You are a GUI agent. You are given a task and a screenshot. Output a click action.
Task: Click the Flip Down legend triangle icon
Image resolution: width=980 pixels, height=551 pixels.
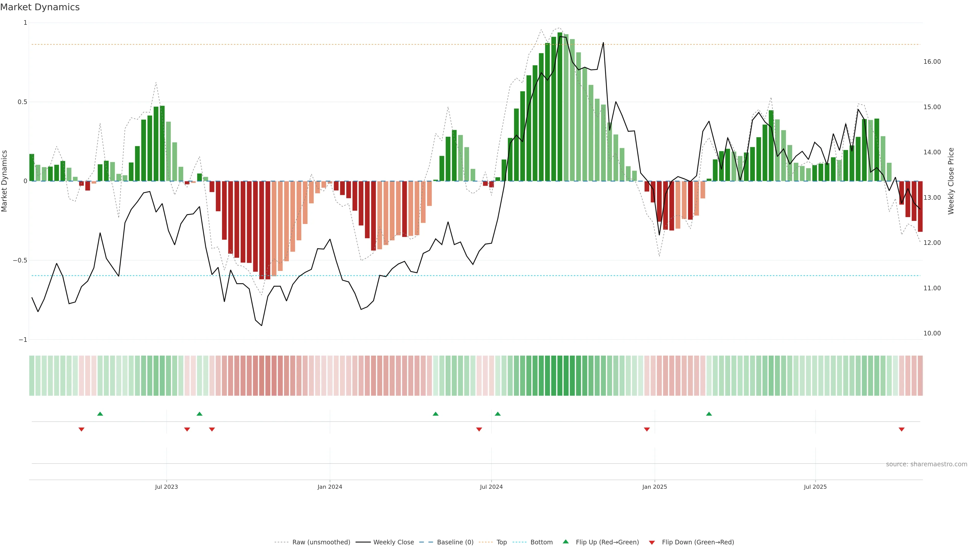point(652,542)
